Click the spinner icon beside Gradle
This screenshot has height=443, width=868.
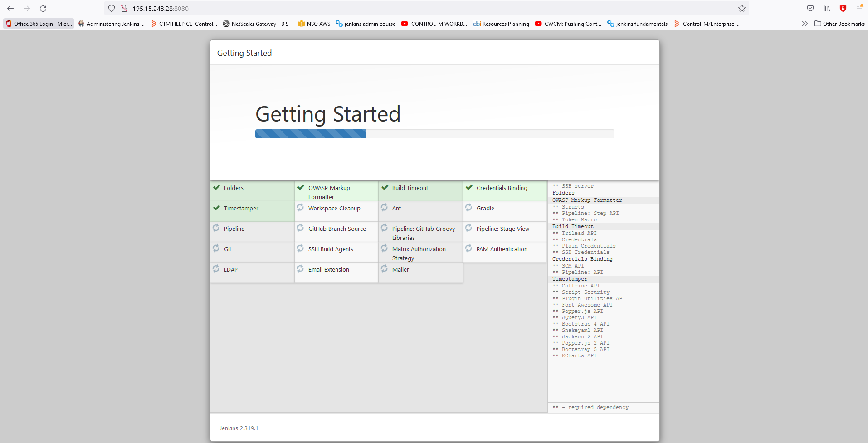click(x=468, y=207)
